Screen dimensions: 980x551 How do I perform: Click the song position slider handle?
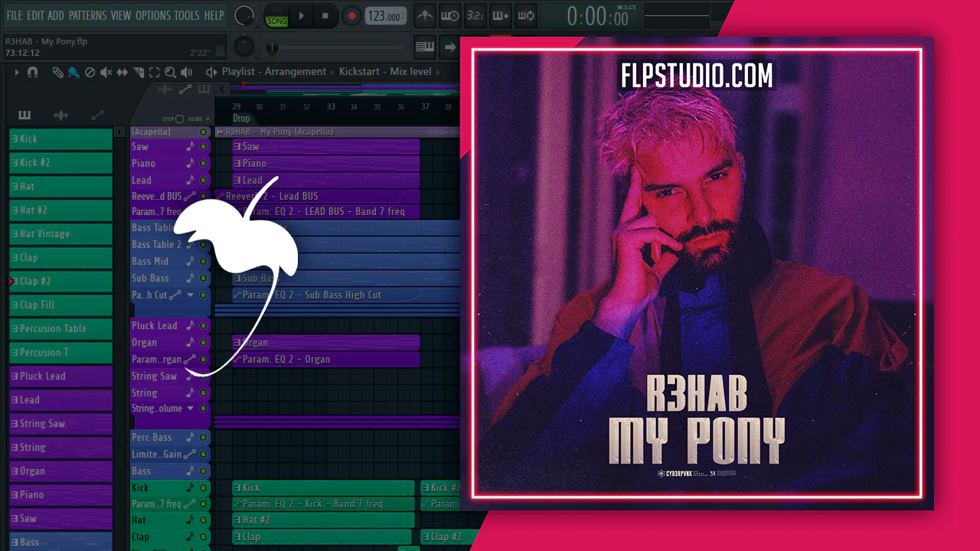pyautogui.click(x=272, y=47)
